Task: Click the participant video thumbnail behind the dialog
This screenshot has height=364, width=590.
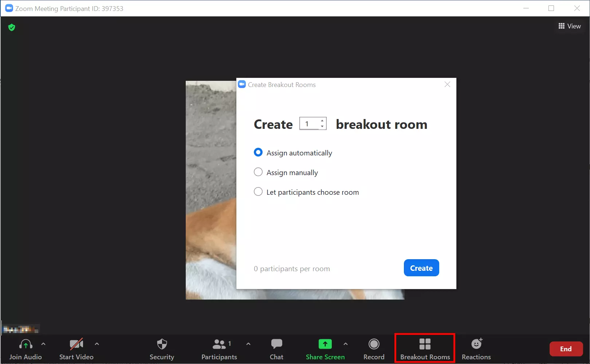Action: [x=211, y=190]
